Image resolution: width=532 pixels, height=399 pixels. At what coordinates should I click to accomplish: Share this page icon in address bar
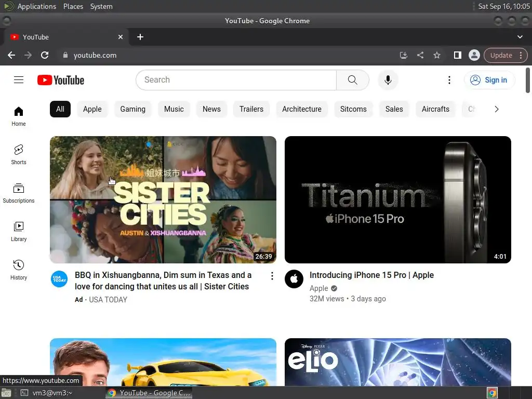pos(420,55)
